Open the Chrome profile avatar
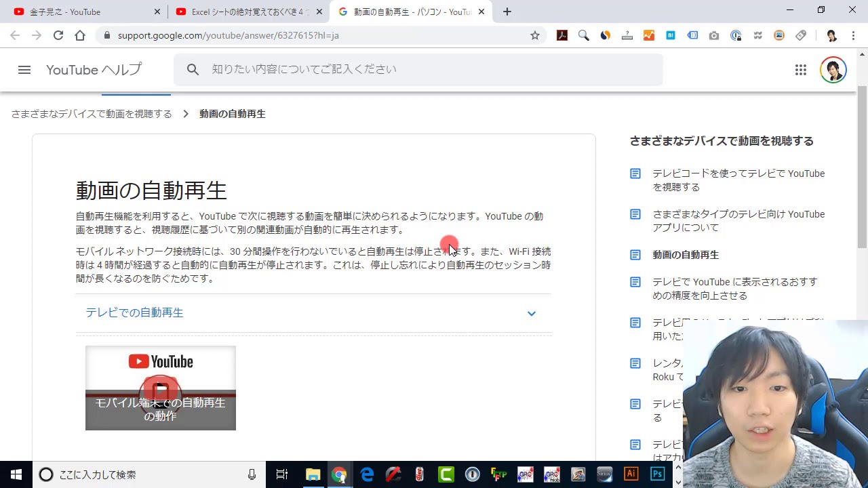 point(831,35)
